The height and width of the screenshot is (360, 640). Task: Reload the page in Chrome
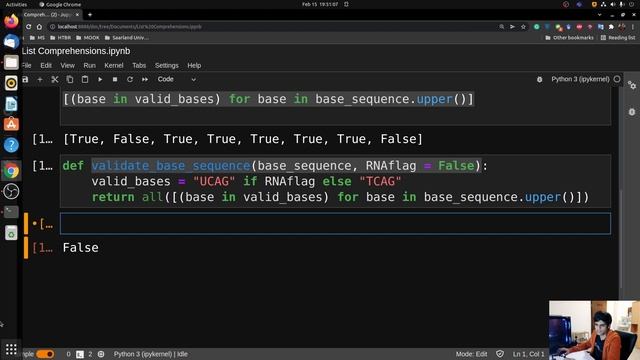[28, 27]
